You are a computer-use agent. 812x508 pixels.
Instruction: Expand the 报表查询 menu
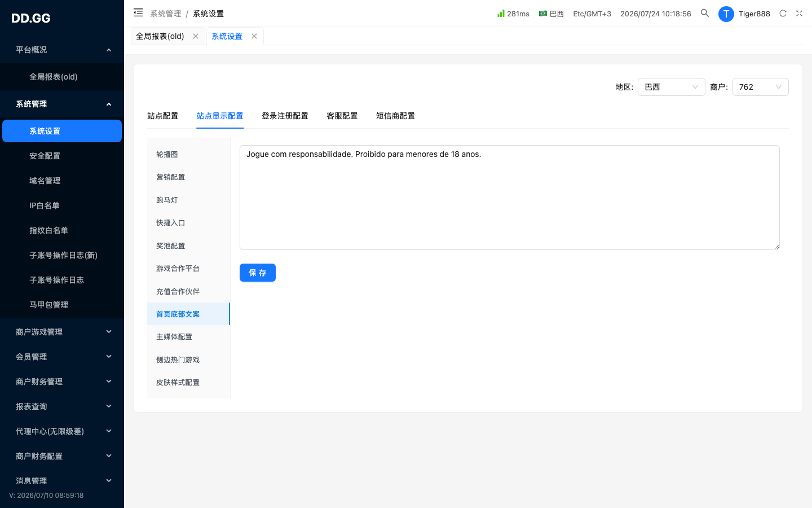[x=62, y=406]
